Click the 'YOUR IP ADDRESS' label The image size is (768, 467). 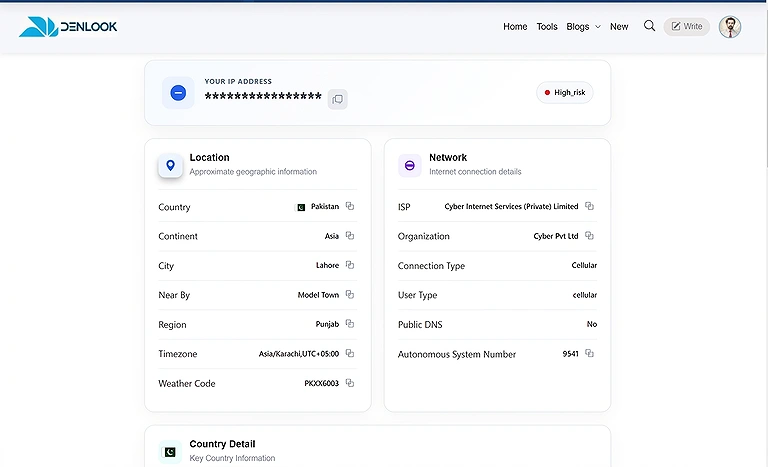click(238, 81)
